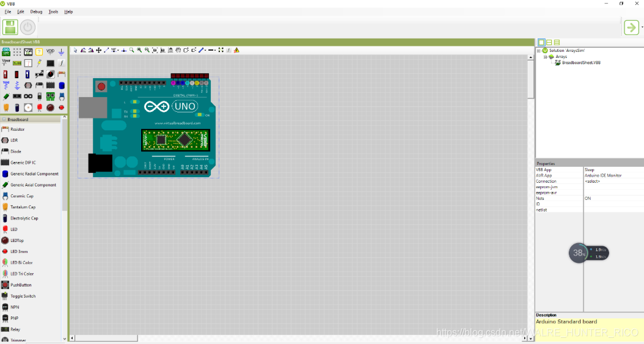
Task: Pick the blue cylinder capacitor palette icon
Action: [61, 86]
